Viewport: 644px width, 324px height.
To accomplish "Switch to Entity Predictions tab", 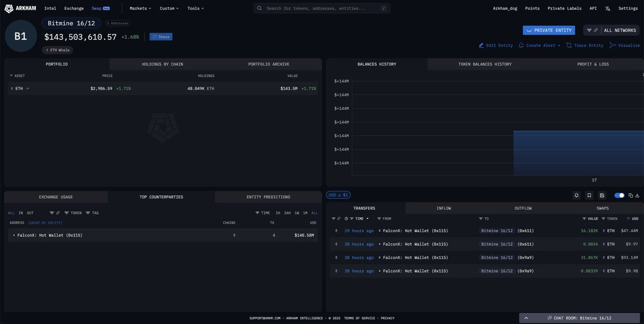I will [x=268, y=197].
